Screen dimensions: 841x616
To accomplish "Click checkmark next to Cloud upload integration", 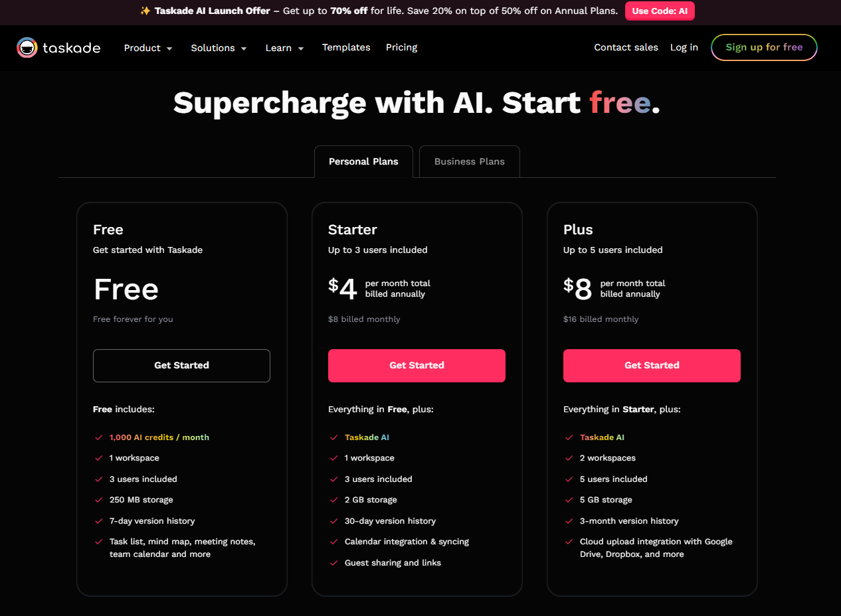I will [x=569, y=542].
